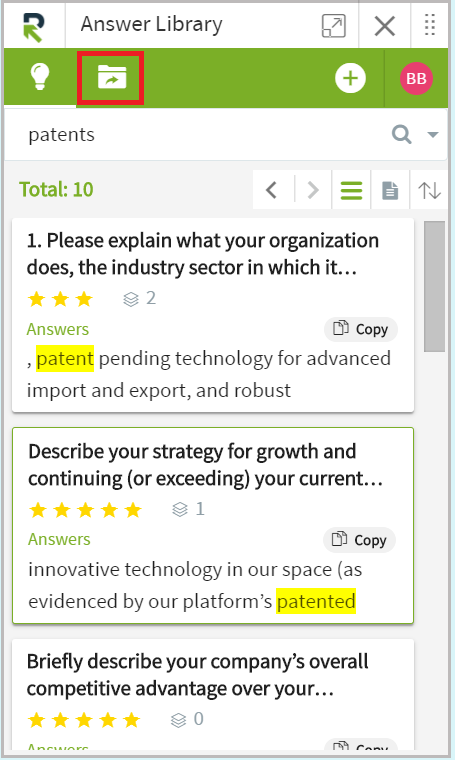Click the RFPIO logo icon
Screen dimensions: 455x760
(x=34, y=27)
